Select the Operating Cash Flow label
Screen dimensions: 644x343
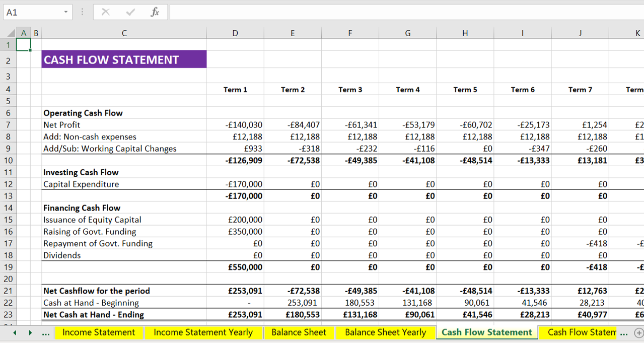[x=83, y=113]
